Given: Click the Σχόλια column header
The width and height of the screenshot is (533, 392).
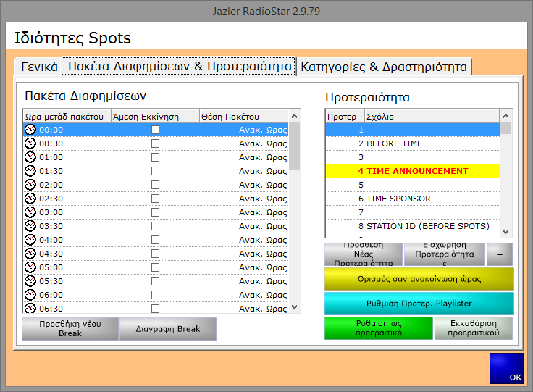Looking at the screenshot, I should (432, 117).
